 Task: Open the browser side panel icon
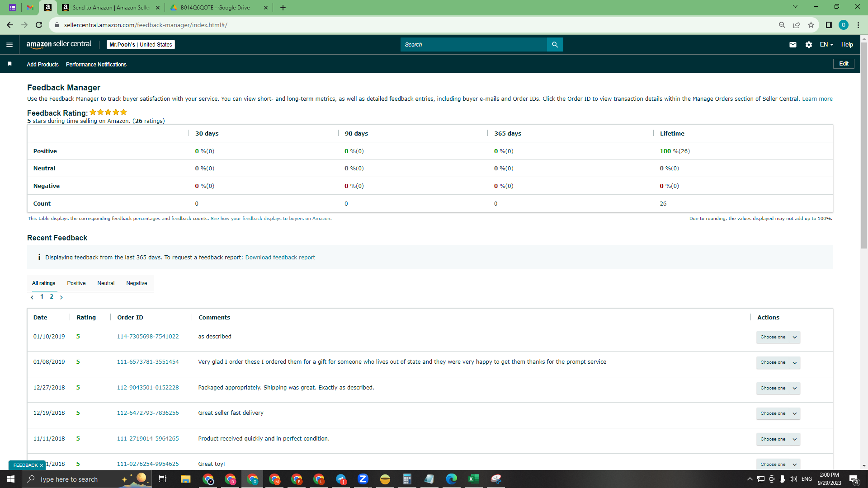pos(829,25)
